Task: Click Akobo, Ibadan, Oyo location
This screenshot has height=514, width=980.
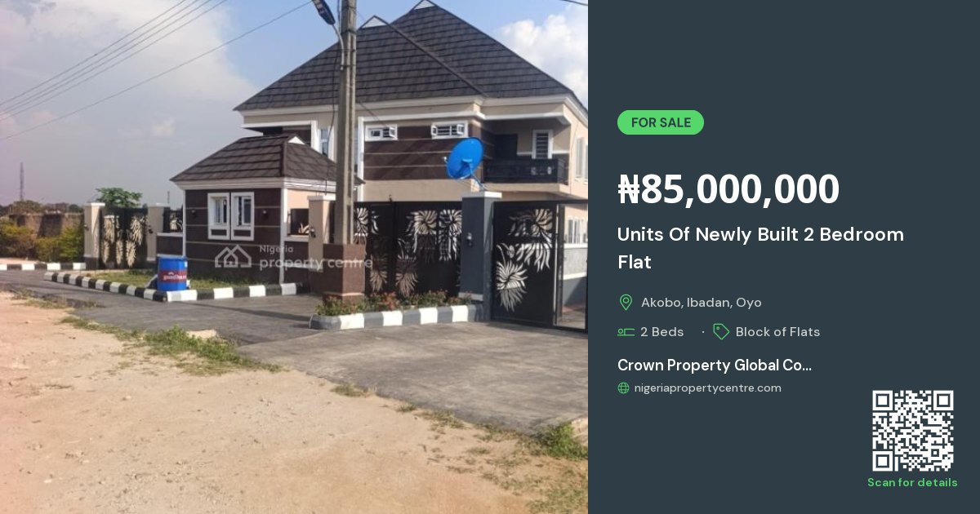Action: (x=702, y=303)
